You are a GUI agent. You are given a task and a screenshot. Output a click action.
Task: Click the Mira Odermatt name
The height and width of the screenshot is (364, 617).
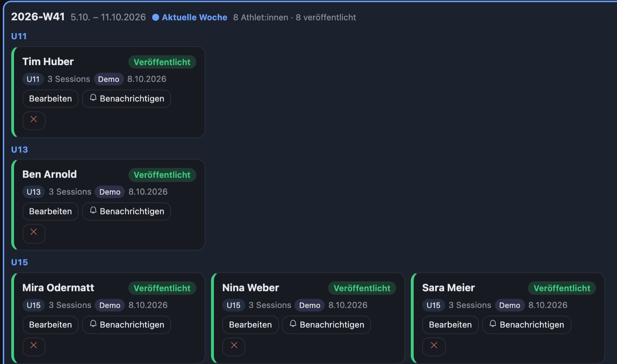(x=58, y=288)
